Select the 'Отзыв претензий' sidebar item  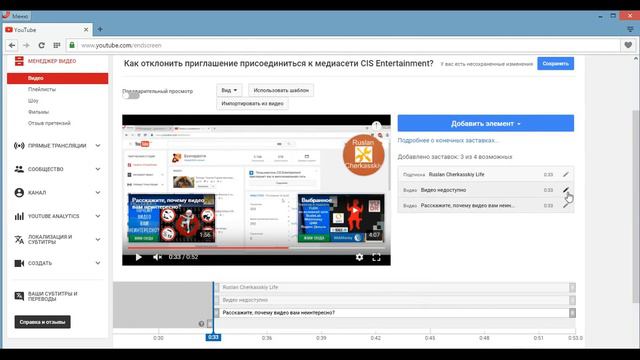coord(49,123)
